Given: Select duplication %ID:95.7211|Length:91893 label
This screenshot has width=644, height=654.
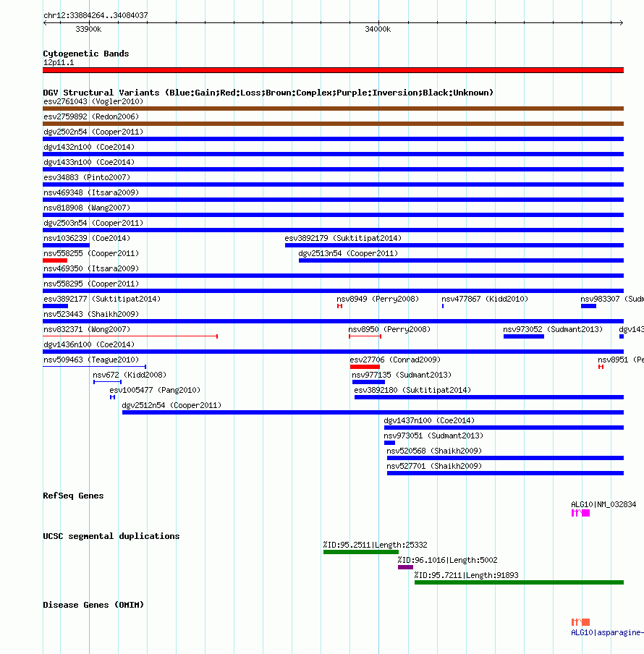Looking at the screenshot, I should 466,576.
